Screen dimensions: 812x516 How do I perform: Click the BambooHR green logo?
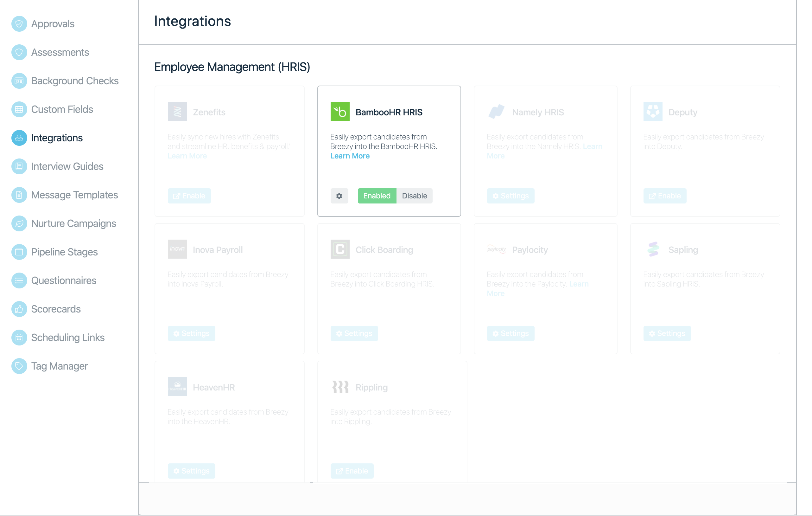click(x=339, y=112)
